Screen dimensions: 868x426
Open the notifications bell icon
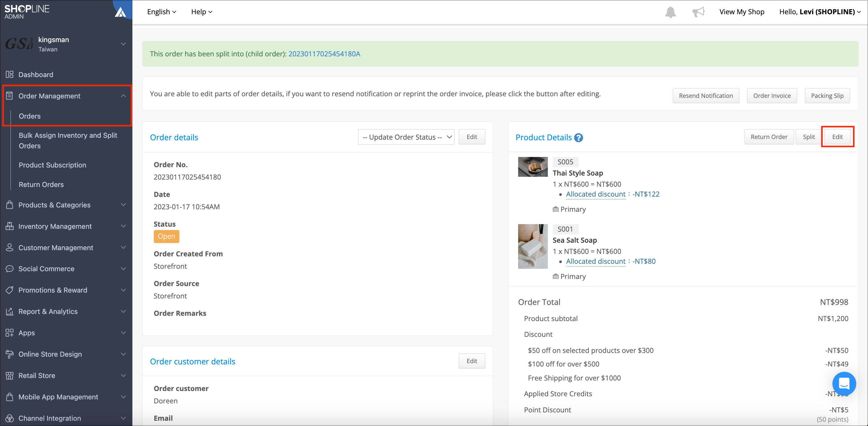coord(670,12)
